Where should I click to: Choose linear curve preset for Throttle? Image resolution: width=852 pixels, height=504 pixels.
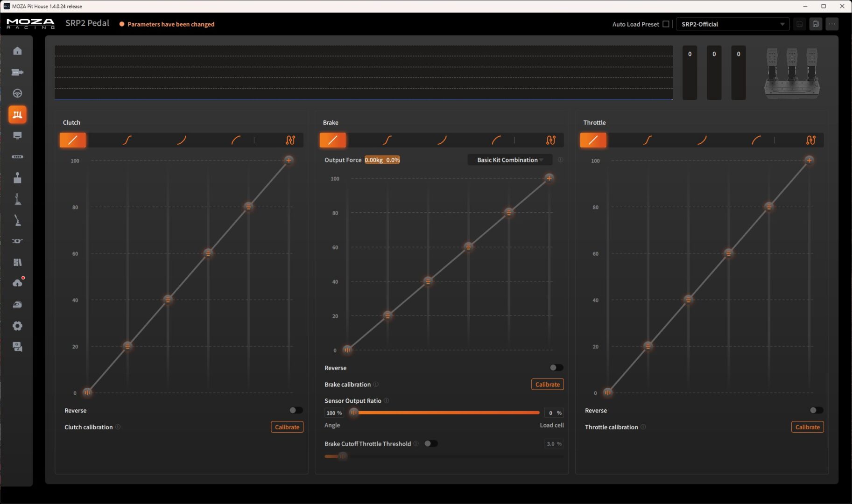pos(593,140)
